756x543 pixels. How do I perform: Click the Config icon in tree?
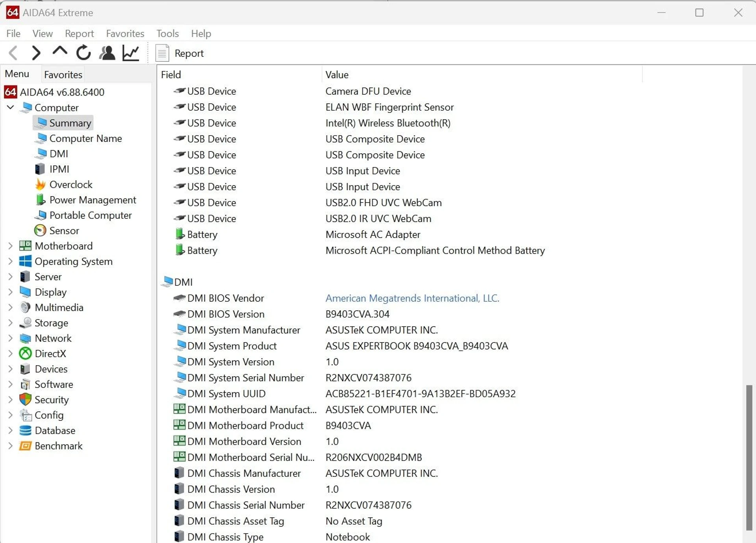tap(25, 415)
